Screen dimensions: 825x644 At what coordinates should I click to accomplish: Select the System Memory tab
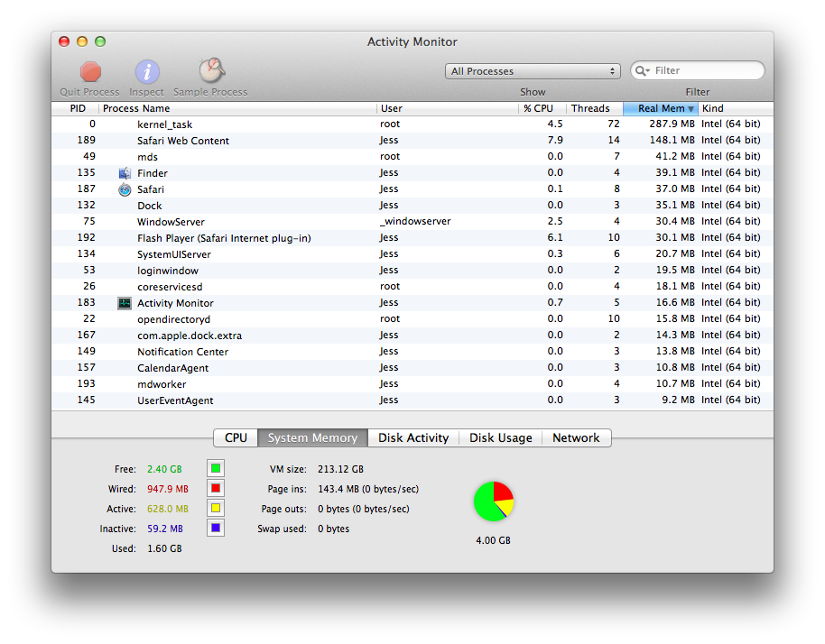(312, 438)
